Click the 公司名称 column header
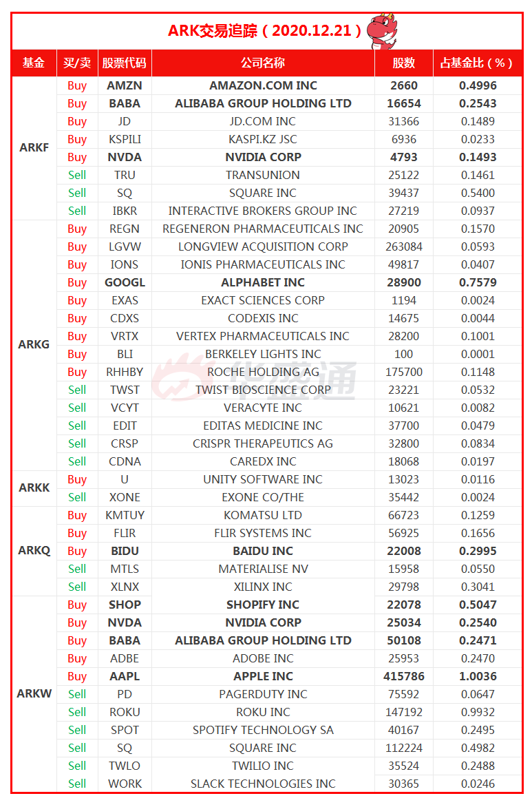 coord(263,63)
